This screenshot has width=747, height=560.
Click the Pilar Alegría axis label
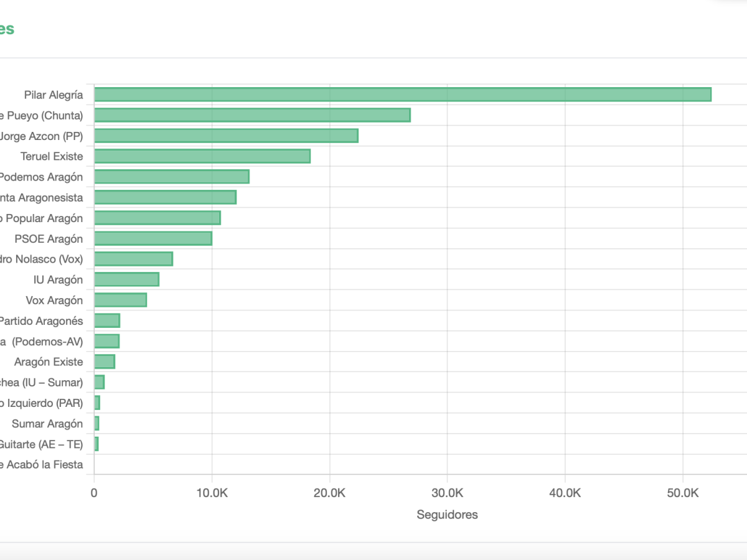click(x=54, y=95)
